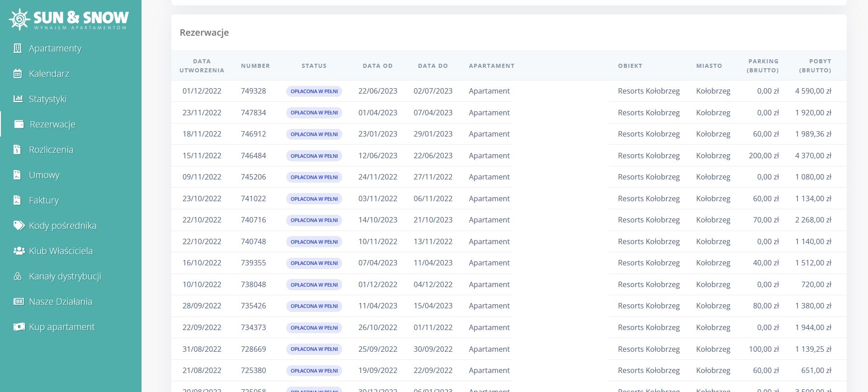Click status badge for reservation 749328
This screenshot has width=868, height=392.
pyautogui.click(x=314, y=91)
